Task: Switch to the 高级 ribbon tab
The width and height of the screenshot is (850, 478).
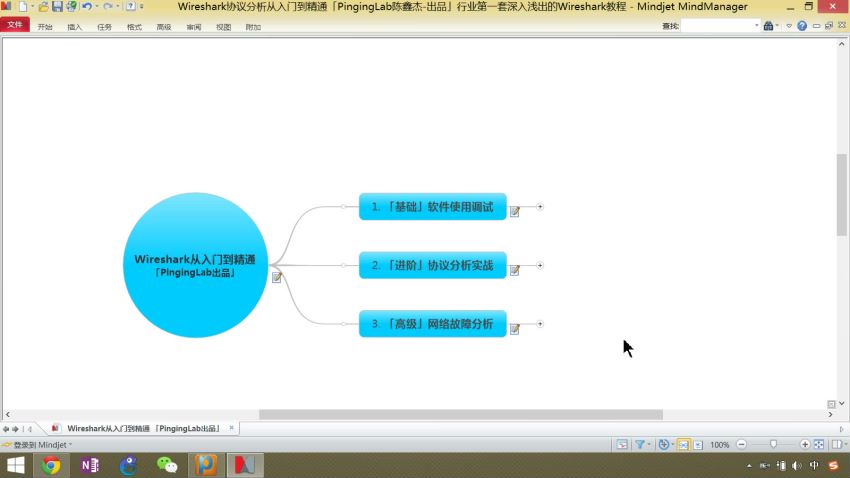Action: (164, 27)
